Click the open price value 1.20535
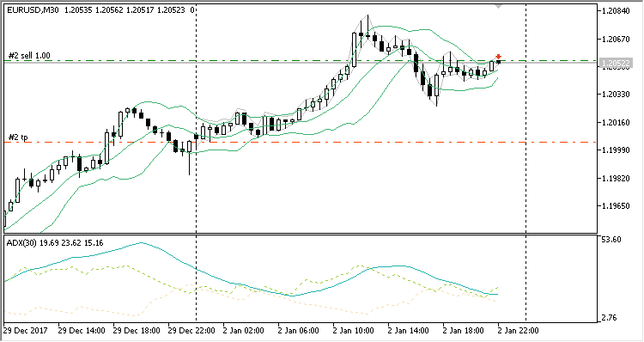Image resolution: width=644 pixels, height=342 pixels. coord(78,10)
